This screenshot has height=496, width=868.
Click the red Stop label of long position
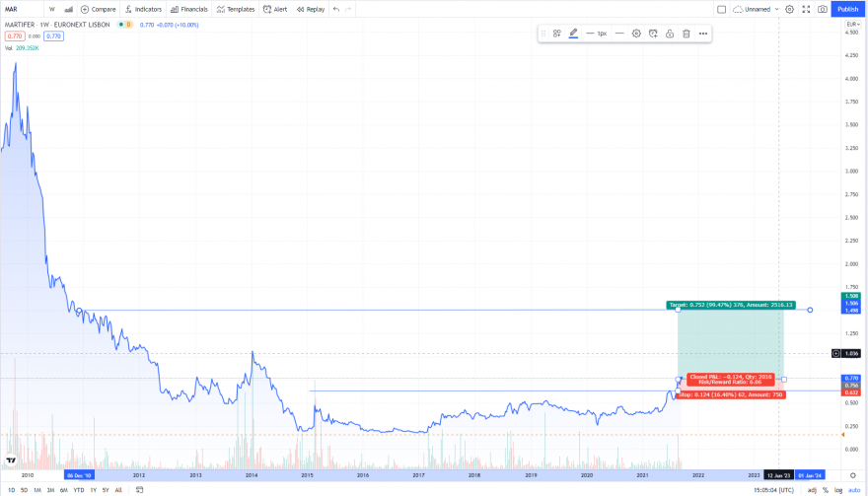click(x=731, y=394)
